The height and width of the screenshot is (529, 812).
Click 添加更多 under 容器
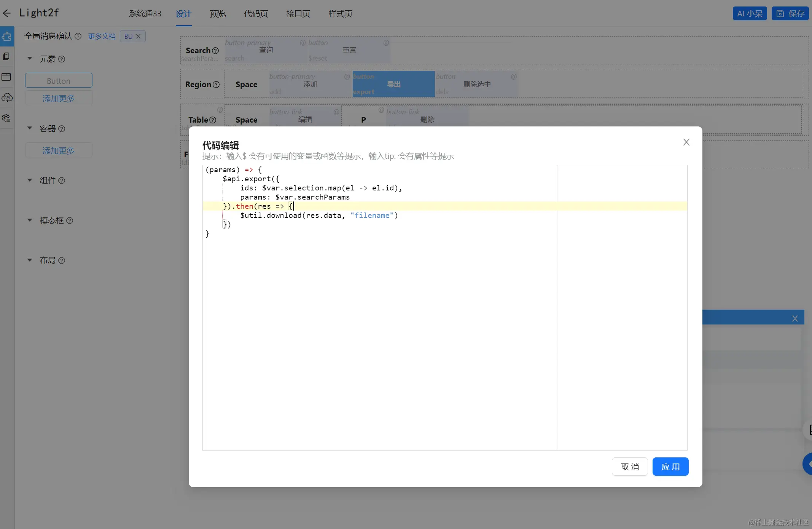pos(59,150)
